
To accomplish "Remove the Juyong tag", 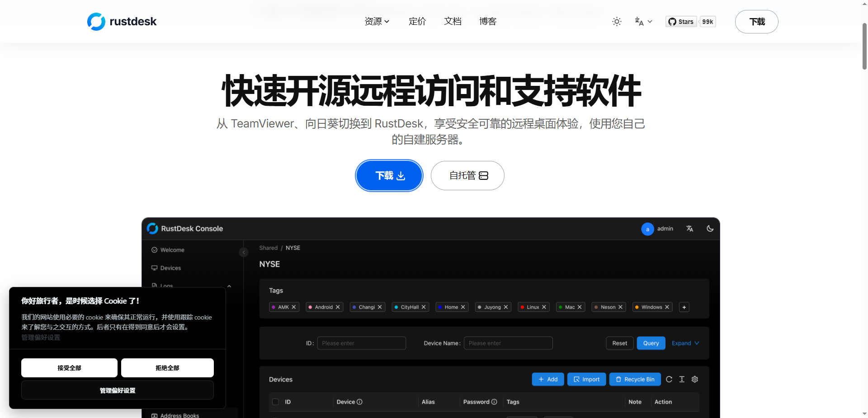I will pyautogui.click(x=506, y=307).
